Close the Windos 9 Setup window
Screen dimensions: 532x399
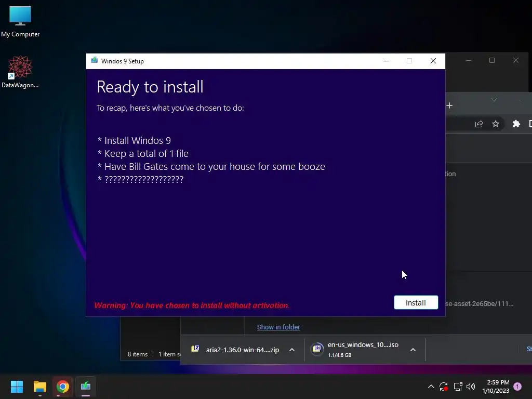point(433,61)
